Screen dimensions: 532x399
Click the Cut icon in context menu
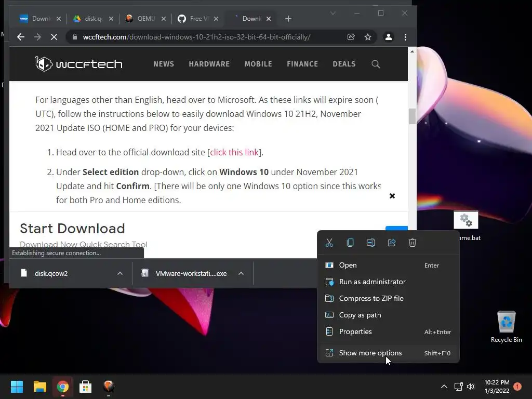[x=329, y=243]
